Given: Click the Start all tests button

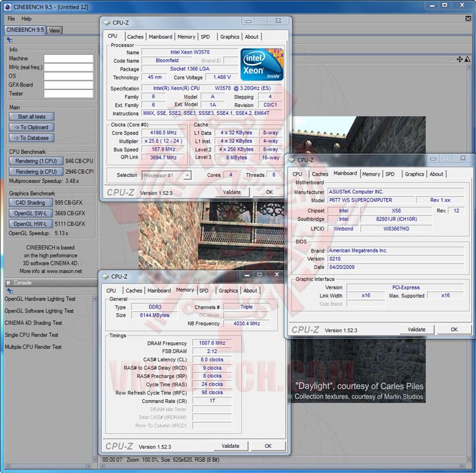Looking at the screenshot, I should pyautogui.click(x=32, y=116).
